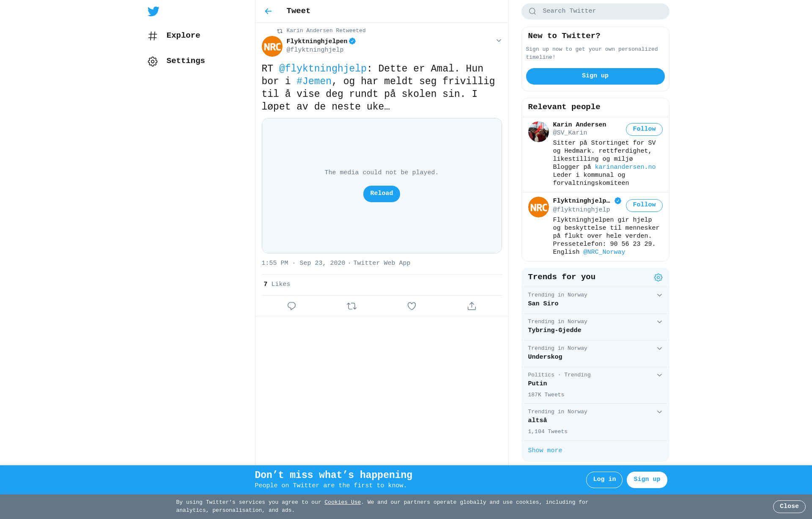Retweet using the retweet icon
Screen dimensions: 812x519
click(351, 306)
